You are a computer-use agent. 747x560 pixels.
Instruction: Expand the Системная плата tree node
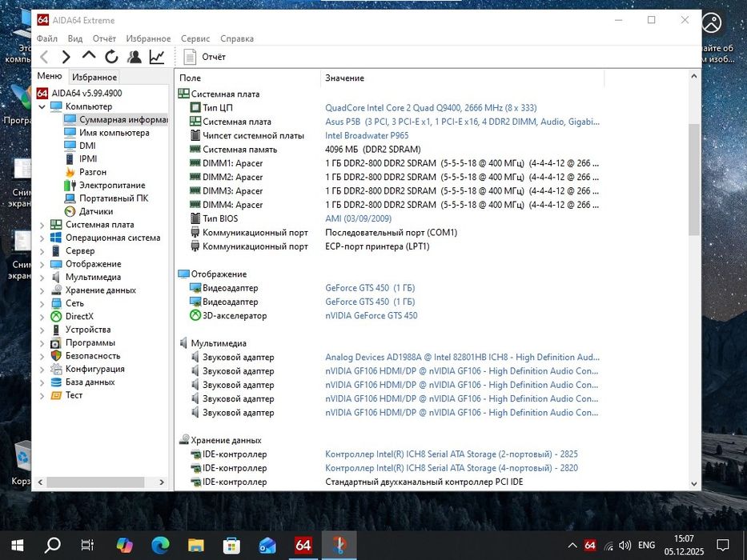point(42,225)
